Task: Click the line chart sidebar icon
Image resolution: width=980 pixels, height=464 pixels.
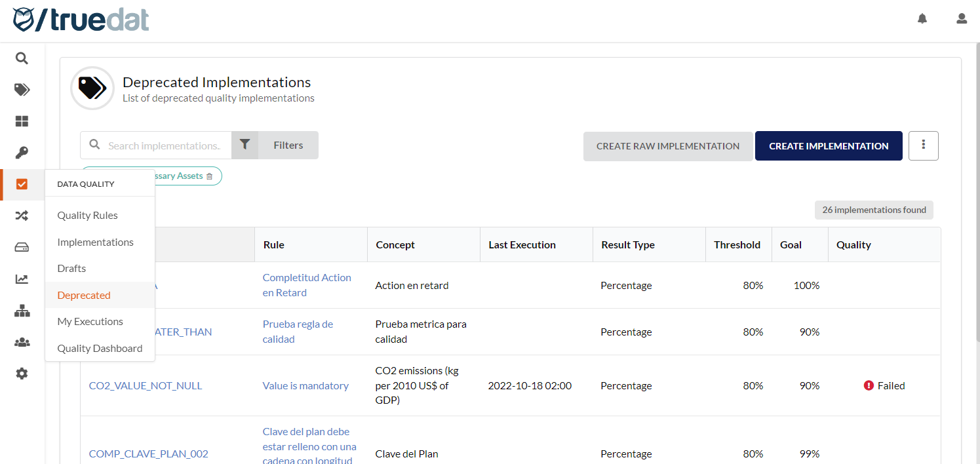Action: pyautogui.click(x=22, y=279)
